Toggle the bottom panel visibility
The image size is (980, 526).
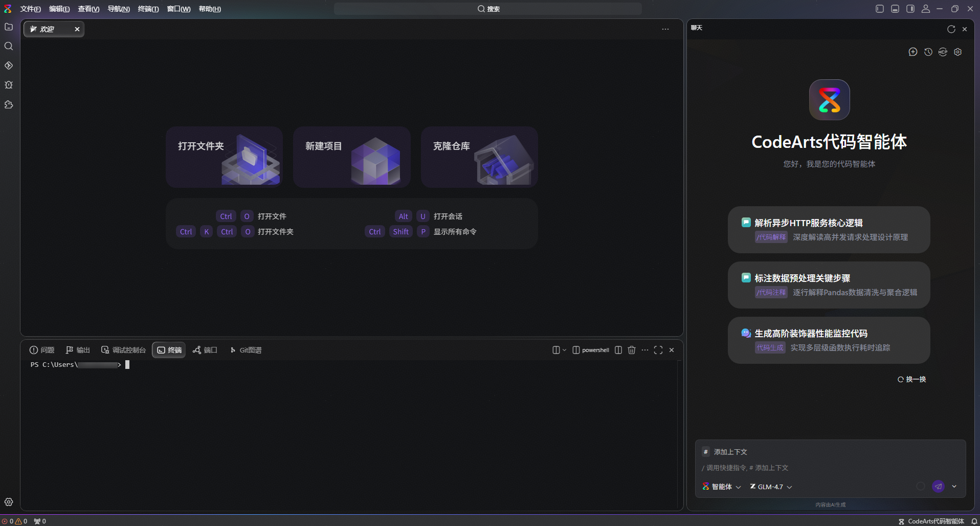pyautogui.click(x=895, y=9)
